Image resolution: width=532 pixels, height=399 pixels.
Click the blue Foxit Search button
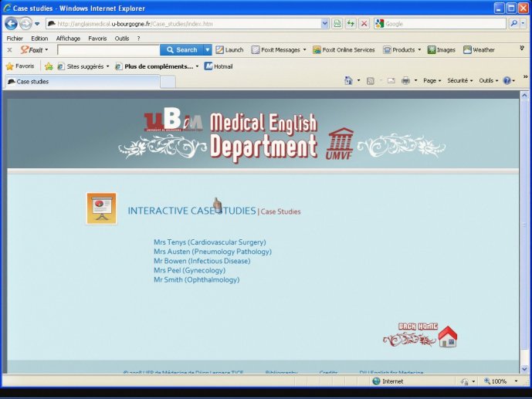click(182, 50)
